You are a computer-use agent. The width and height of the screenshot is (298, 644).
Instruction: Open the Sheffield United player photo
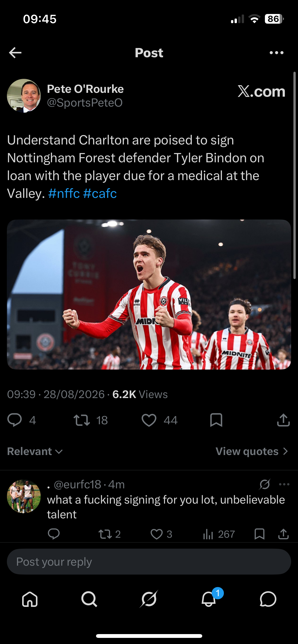[x=149, y=295]
